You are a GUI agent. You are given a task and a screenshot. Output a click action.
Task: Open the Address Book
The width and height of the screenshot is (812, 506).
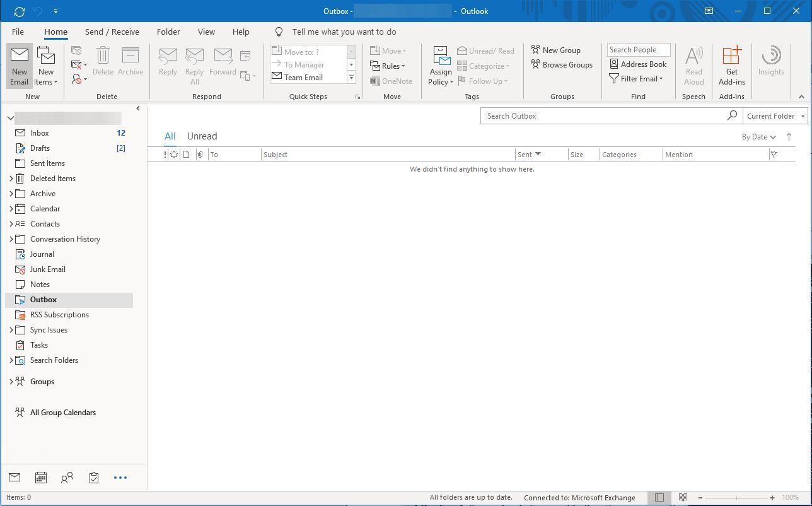point(638,64)
